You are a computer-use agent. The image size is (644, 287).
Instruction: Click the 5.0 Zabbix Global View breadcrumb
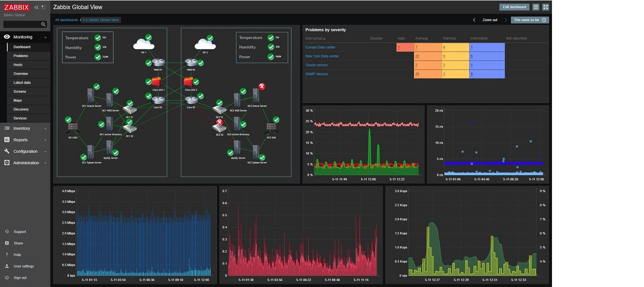[101, 20]
